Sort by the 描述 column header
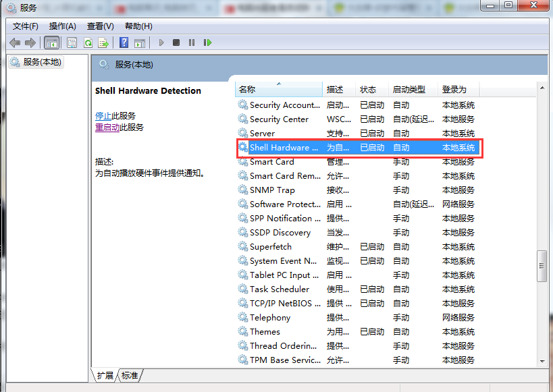553x392 pixels. pos(338,90)
